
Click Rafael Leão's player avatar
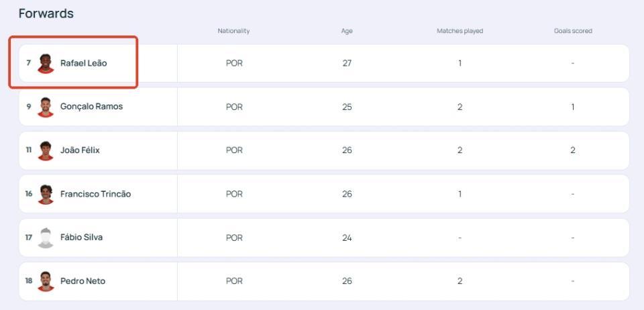46,64
